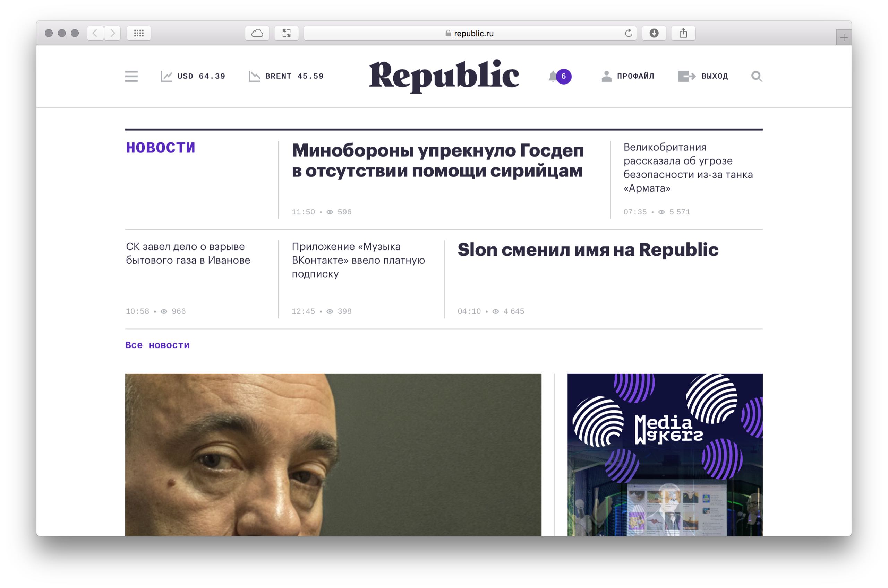Show Safari top sites grid icon
The width and height of the screenshot is (888, 588).
click(139, 33)
